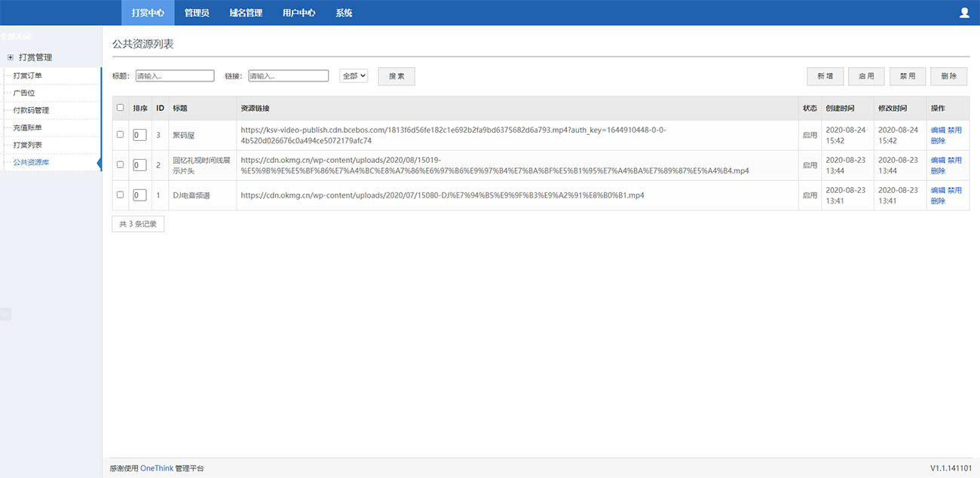Open the 全部 status filter dropdown

[x=354, y=76]
